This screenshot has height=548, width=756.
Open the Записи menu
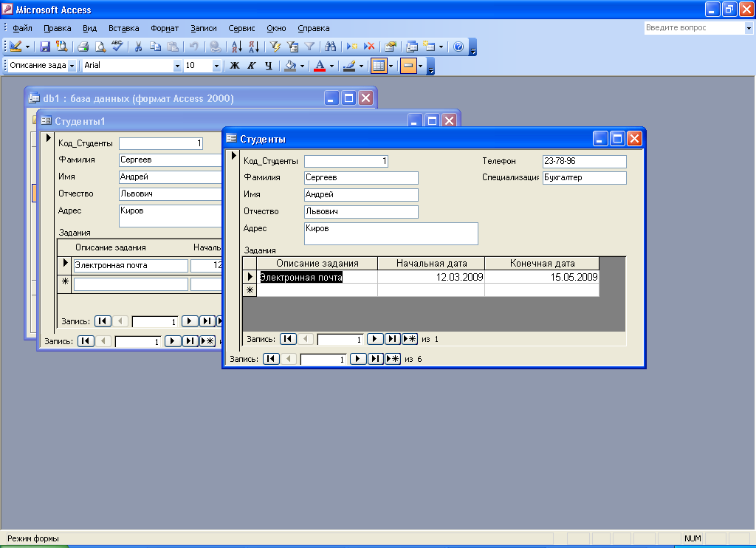[x=204, y=28]
